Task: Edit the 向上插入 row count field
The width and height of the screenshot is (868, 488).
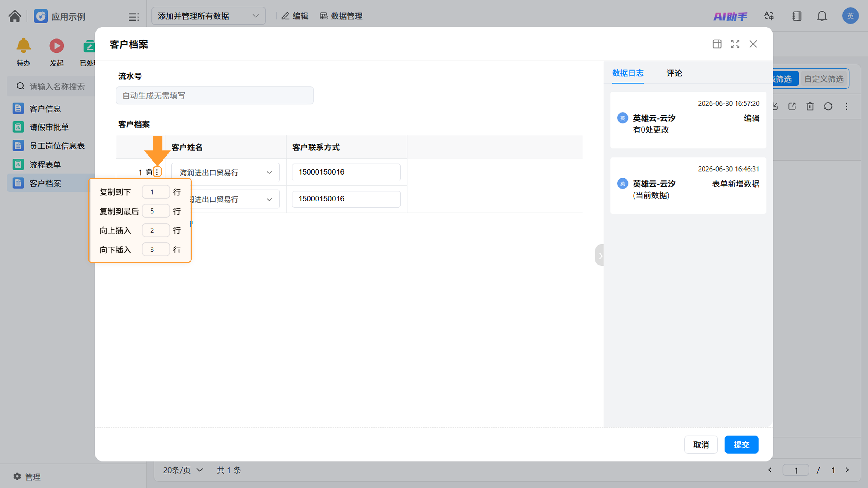Action: tap(156, 230)
